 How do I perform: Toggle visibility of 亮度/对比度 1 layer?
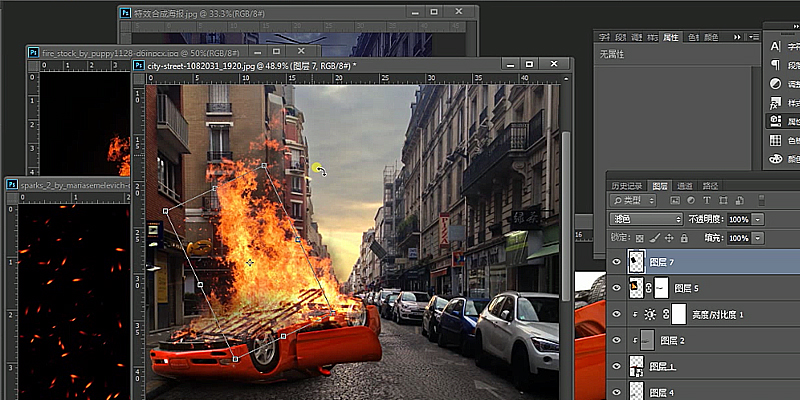tap(617, 314)
